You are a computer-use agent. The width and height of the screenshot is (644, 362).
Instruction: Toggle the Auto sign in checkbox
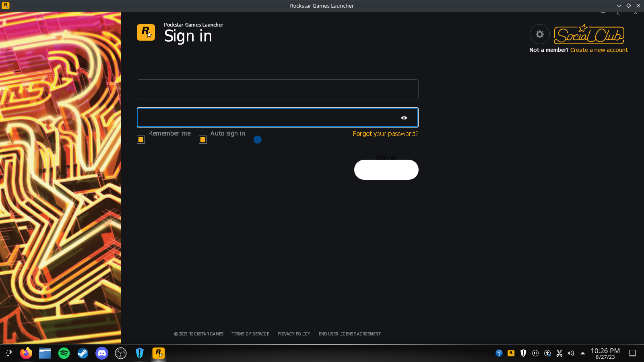203,140
